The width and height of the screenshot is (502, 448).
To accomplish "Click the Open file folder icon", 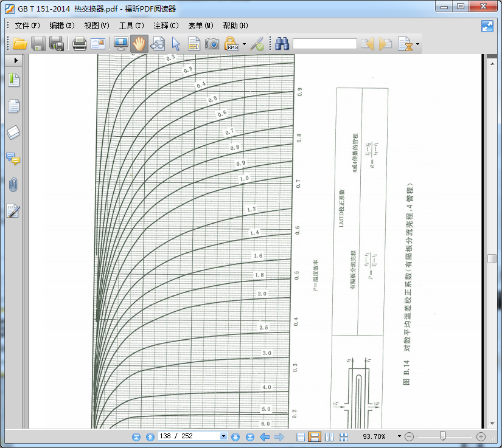I will tap(19, 44).
